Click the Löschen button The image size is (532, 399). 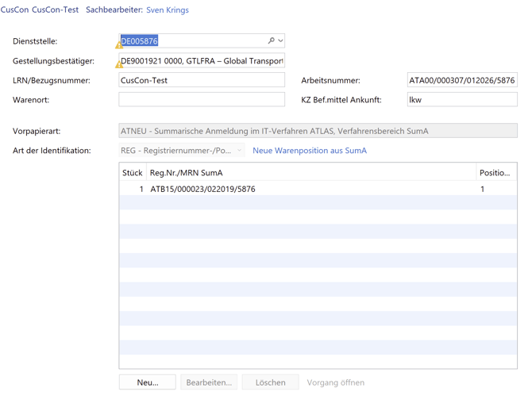270,382
